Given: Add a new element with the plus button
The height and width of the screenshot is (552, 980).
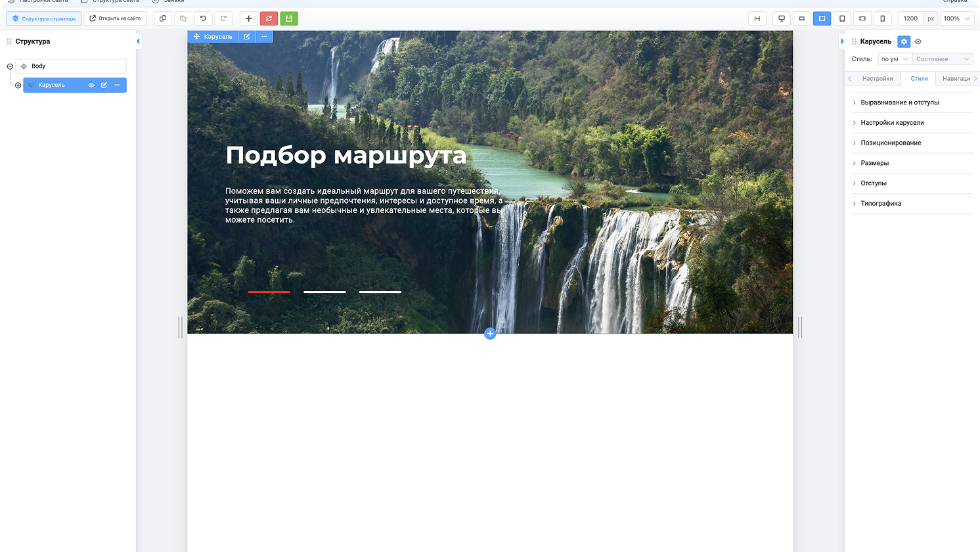Looking at the screenshot, I should pos(249,18).
